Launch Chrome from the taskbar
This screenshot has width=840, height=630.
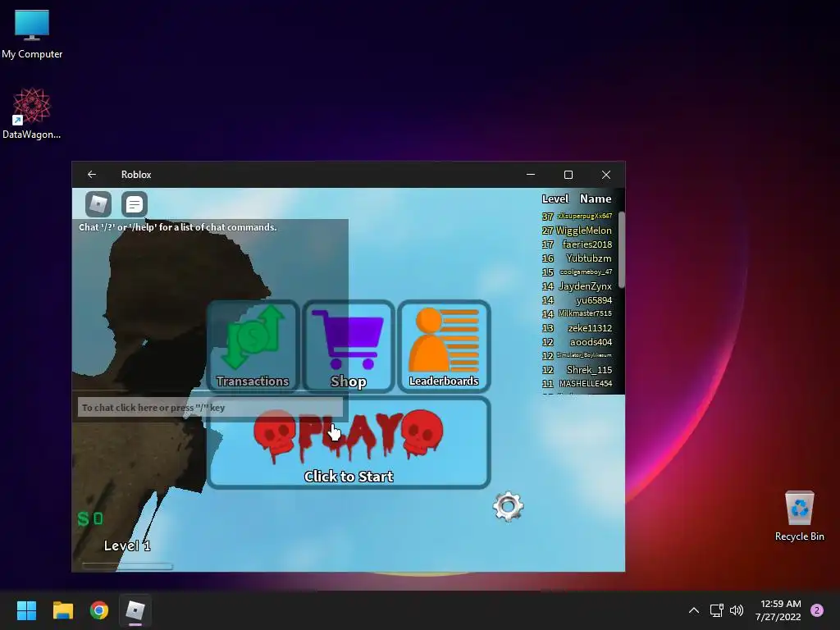click(x=99, y=610)
